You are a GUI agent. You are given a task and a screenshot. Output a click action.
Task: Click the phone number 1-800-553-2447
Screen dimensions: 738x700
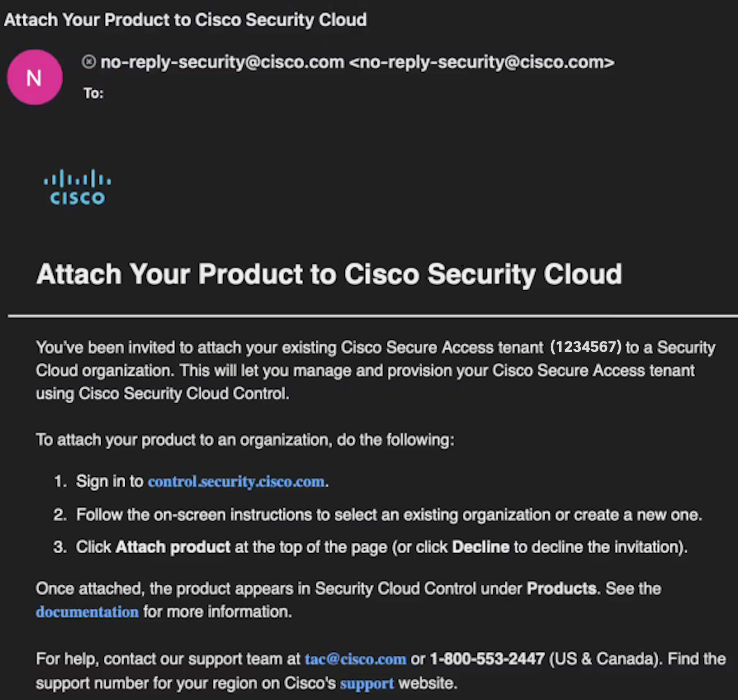click(487, 659)
